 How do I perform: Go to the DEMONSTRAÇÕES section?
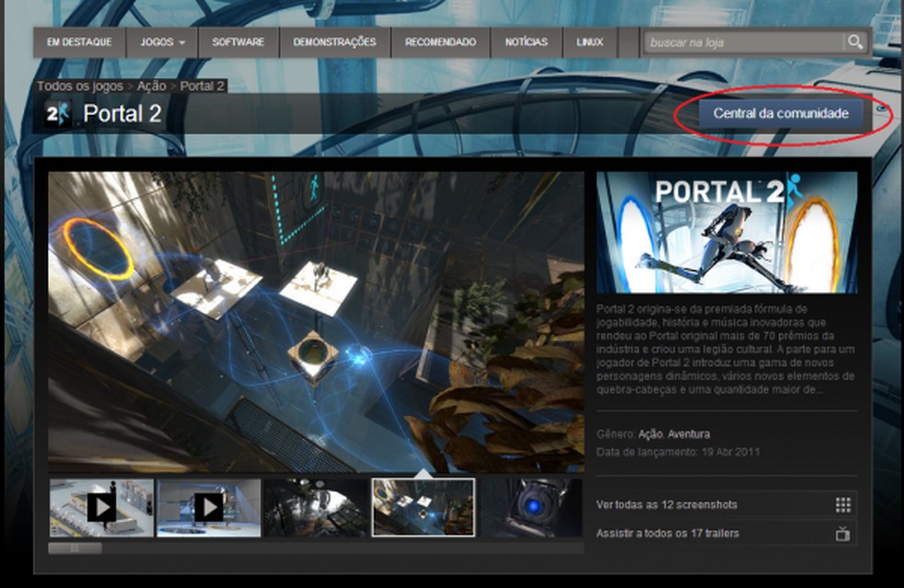point(335,41)
